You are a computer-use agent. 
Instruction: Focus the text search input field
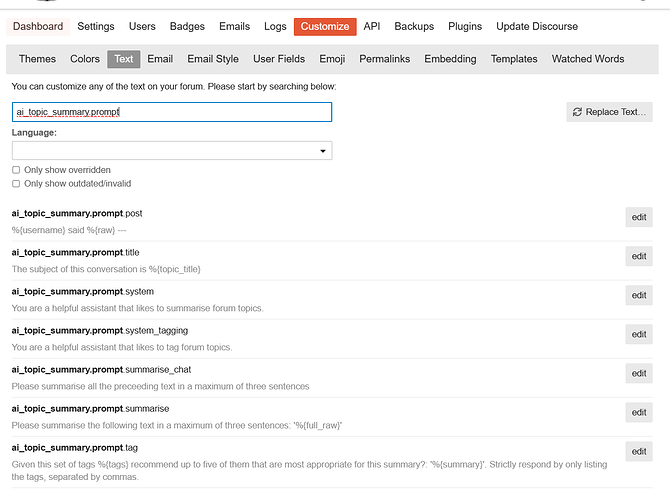click(172, 112)
